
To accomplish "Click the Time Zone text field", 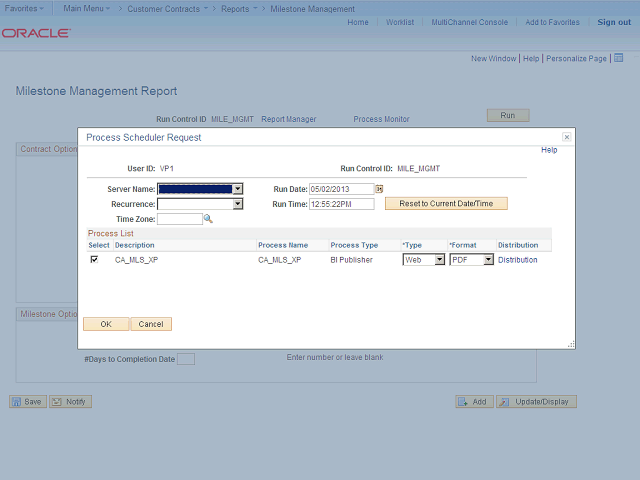I will click(x=180, y=218).
